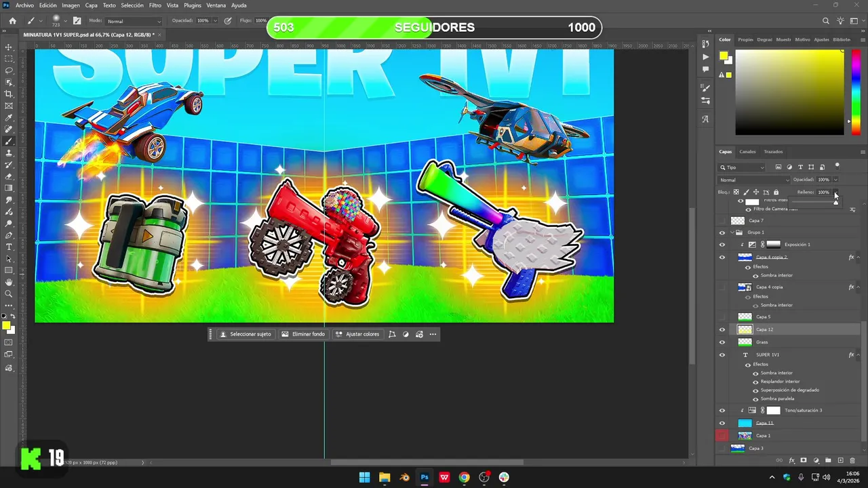Screen dimensions: 868x488
Task: Open the Filtro menu
Action: (155, 5)
